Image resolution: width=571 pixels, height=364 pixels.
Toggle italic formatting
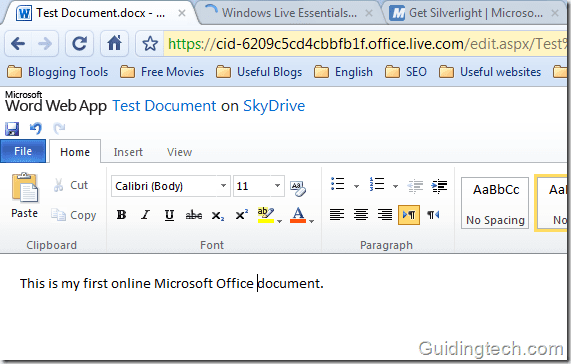click(x=145, y=215)
